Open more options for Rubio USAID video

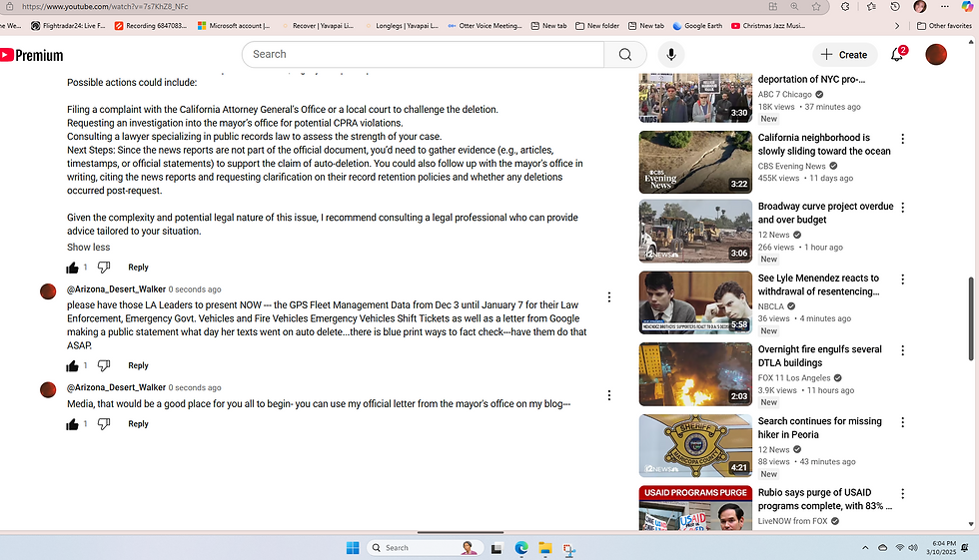(903, 493)
